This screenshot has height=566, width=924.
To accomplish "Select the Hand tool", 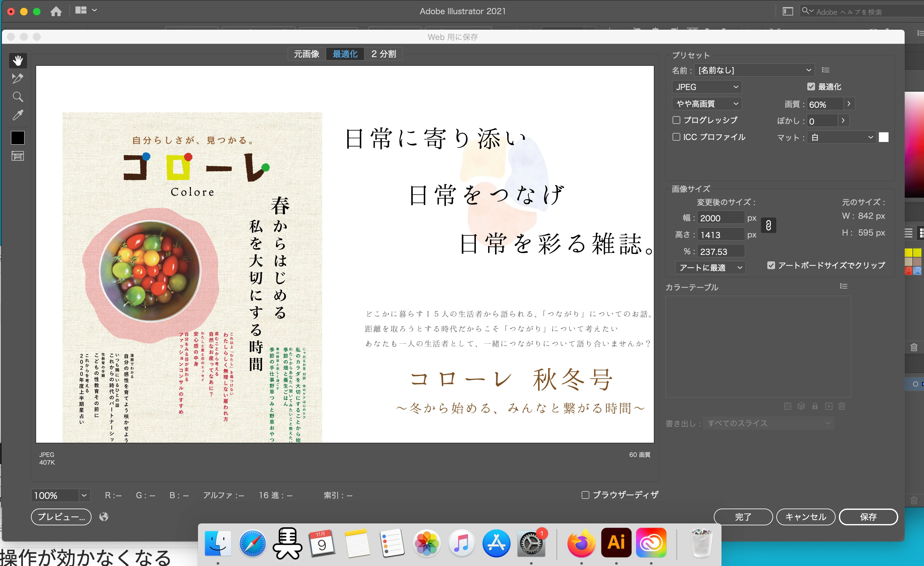I will [x=18, y=60].
